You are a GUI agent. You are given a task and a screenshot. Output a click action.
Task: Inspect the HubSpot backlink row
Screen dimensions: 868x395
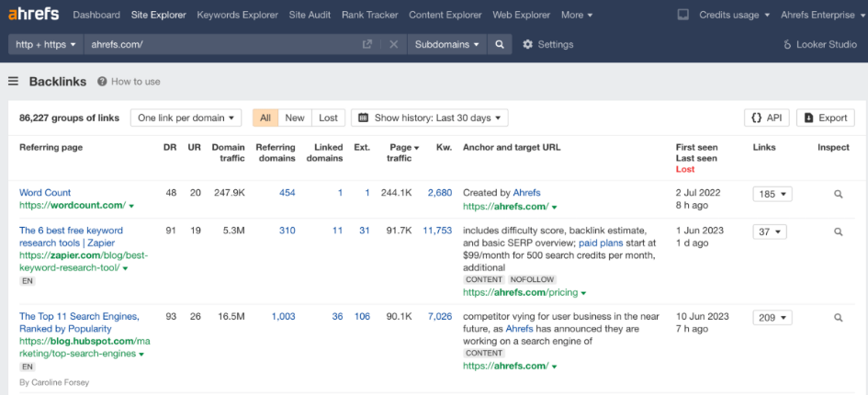pos(838,318)
